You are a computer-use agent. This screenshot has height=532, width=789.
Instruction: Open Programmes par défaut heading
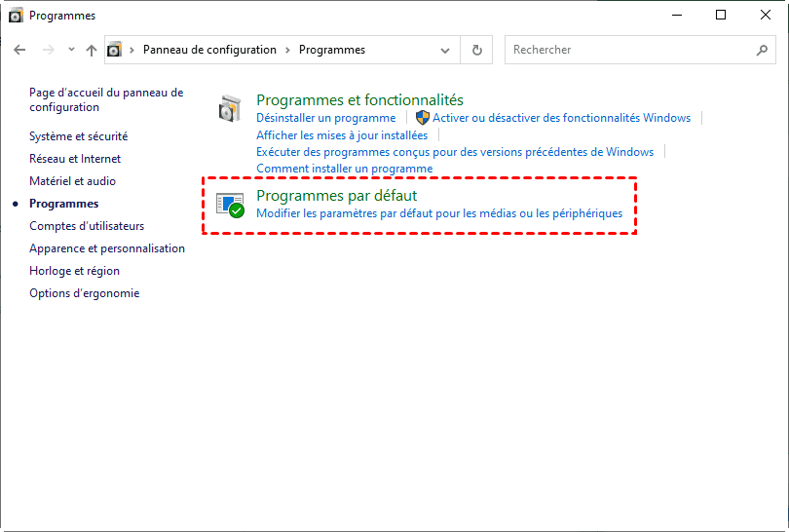(x=337, y=195)
